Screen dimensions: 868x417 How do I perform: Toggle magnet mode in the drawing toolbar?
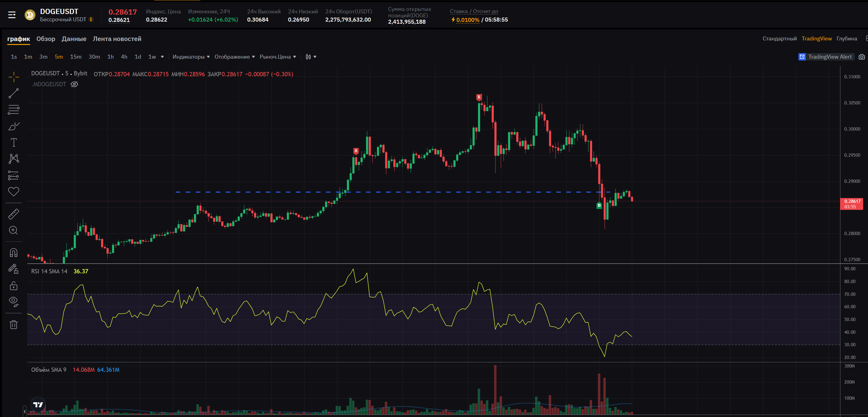point(13,252)
